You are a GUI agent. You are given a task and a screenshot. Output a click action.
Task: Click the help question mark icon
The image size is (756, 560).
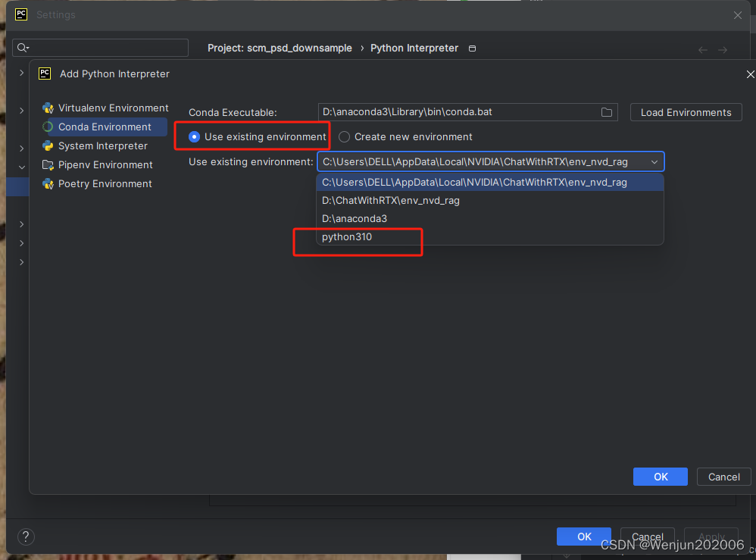[x=25, y=537]
